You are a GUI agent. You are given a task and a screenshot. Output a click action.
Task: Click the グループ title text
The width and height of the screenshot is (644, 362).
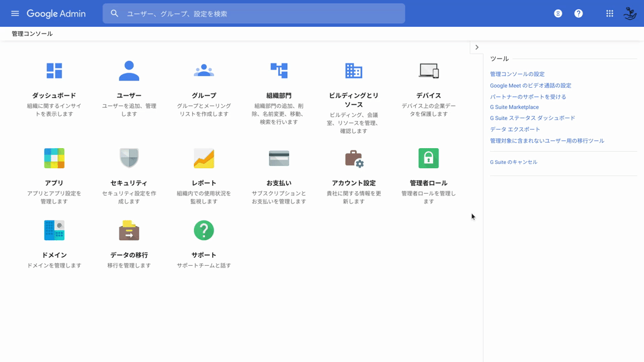(204, 96)
